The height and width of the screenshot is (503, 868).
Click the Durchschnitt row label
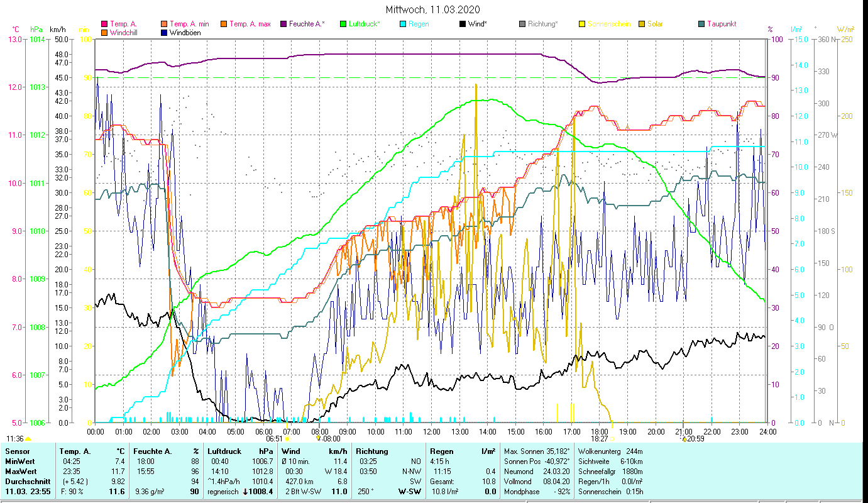26,482
